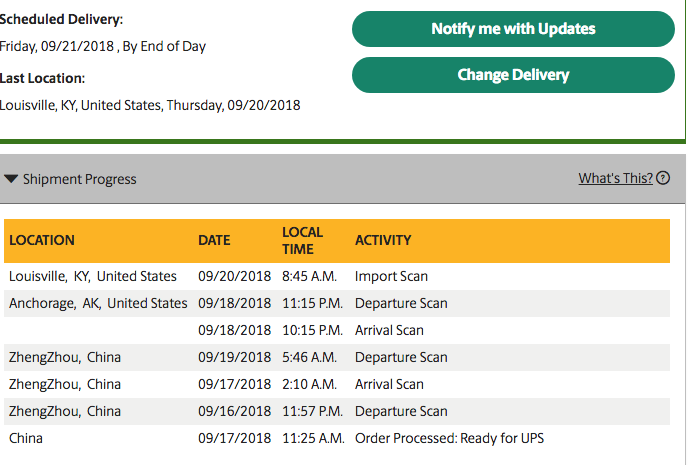This screenshot has height=465, width=688.
Task: Click the Arrival Scan at 10:15 P.M.
Action: coord(389,330)
